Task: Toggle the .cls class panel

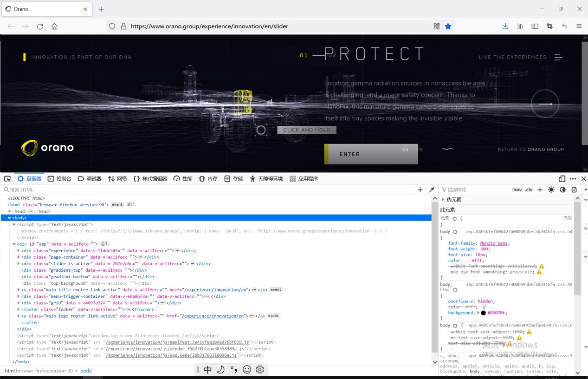Action: coord(529,189)
